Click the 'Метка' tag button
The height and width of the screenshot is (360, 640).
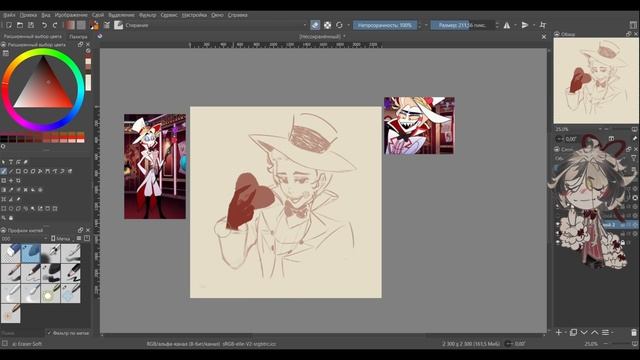click(61, 239)
